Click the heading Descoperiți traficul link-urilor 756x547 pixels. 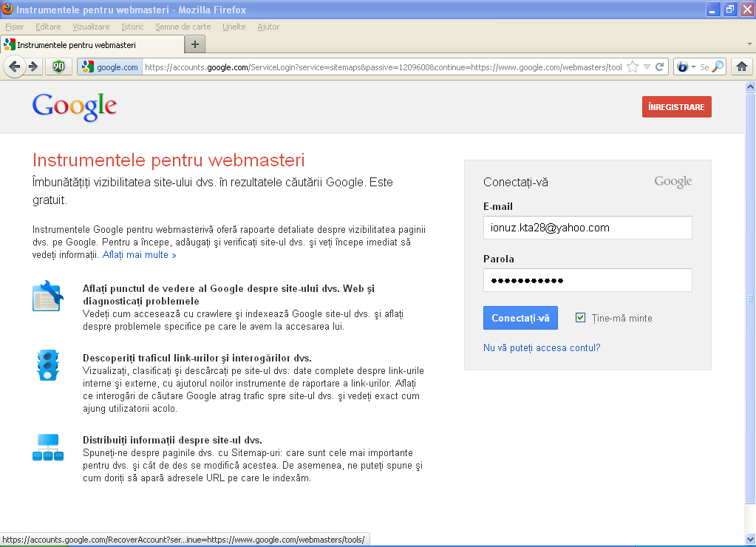point(197,358)
